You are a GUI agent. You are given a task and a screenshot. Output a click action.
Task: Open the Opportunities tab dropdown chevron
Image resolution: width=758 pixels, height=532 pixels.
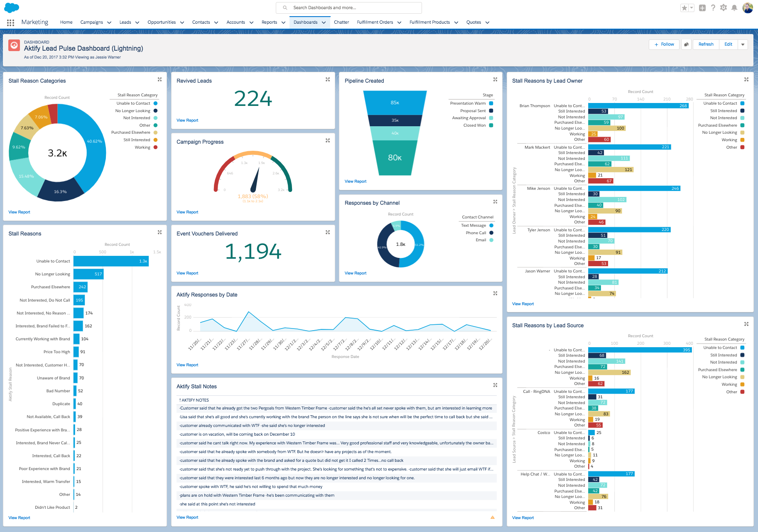(182, 22)
